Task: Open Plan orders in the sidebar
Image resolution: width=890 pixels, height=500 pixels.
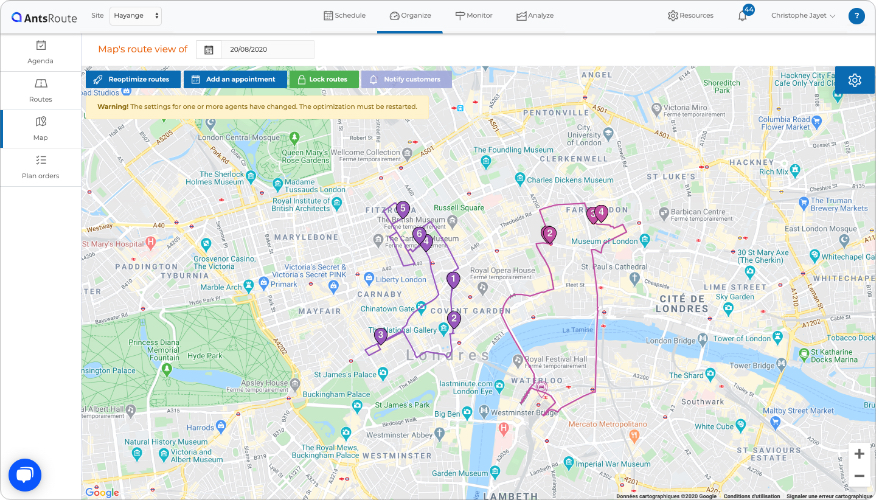Action: (x=40, y=167)
